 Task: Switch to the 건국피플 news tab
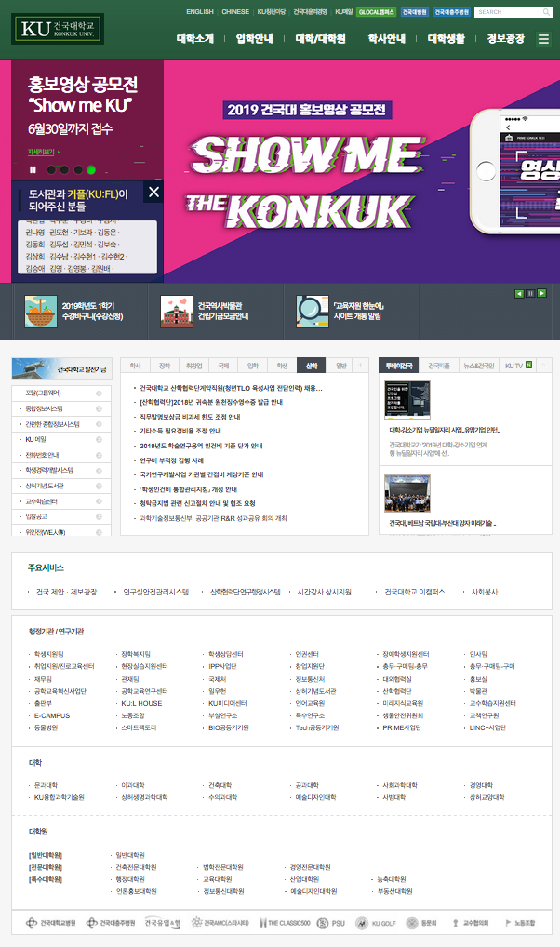[439, 366]
